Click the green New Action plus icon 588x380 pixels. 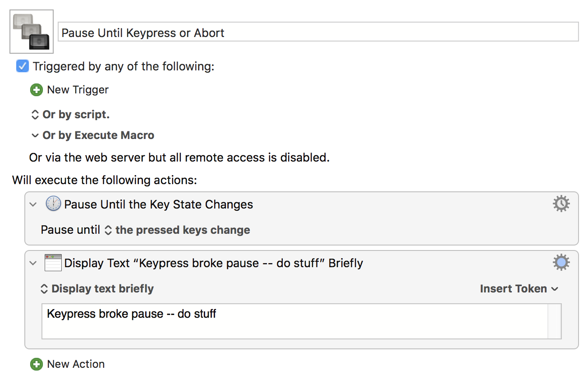(x=36, y=364)
